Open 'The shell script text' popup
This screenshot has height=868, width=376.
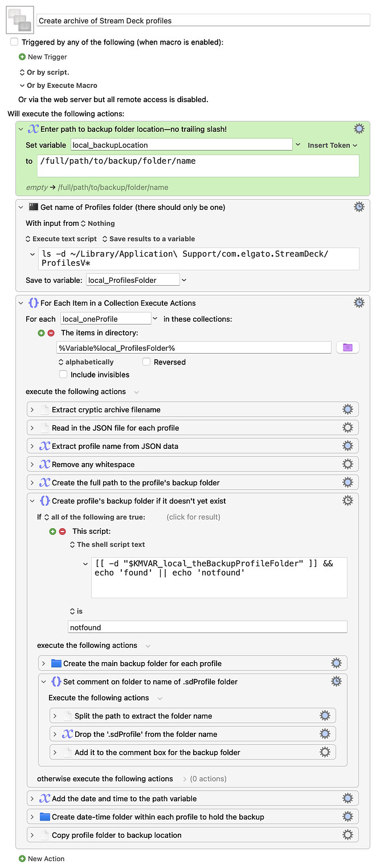107,545
